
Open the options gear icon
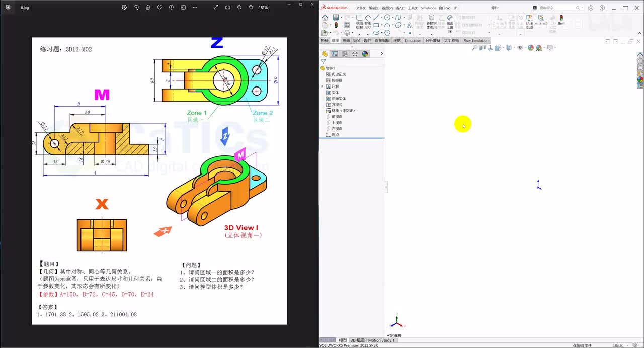[x=347, y=33]
